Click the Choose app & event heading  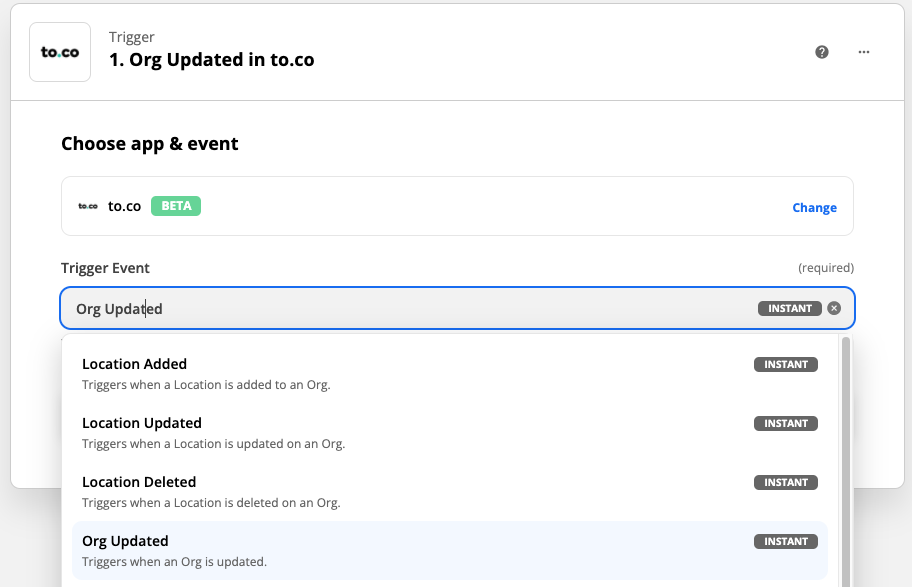[150, 144]
